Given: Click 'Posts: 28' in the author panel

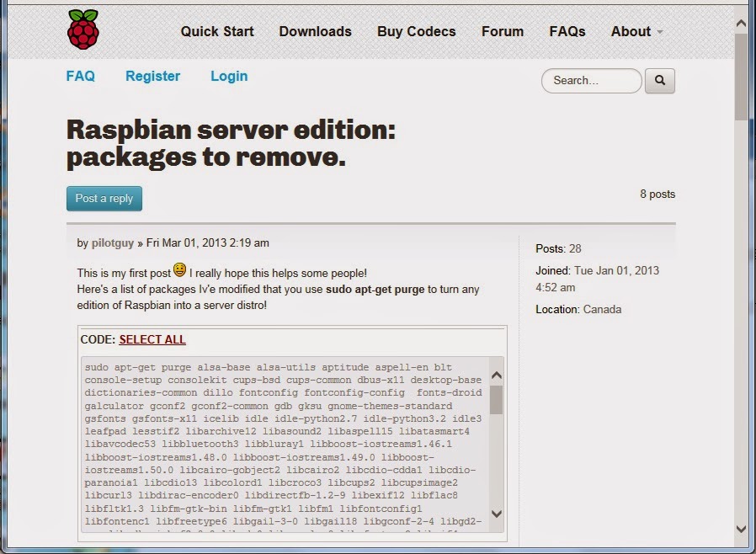Looking at the screenshot, I should pos(558,248).
